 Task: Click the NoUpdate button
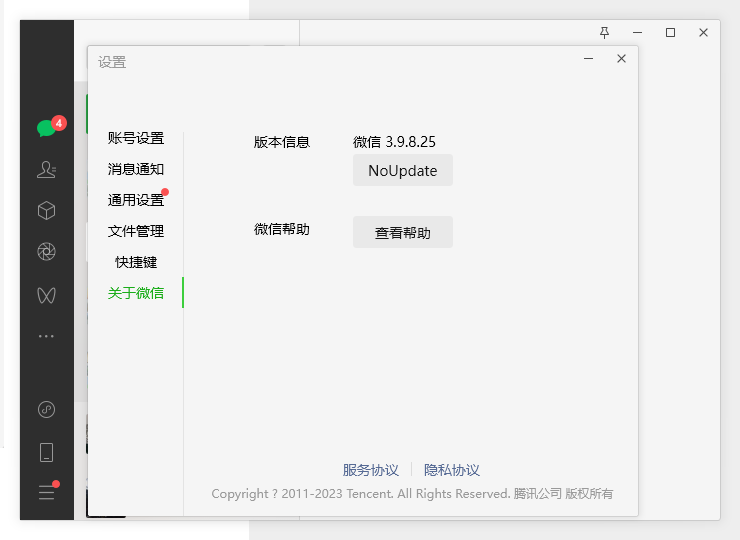[402, 170]
